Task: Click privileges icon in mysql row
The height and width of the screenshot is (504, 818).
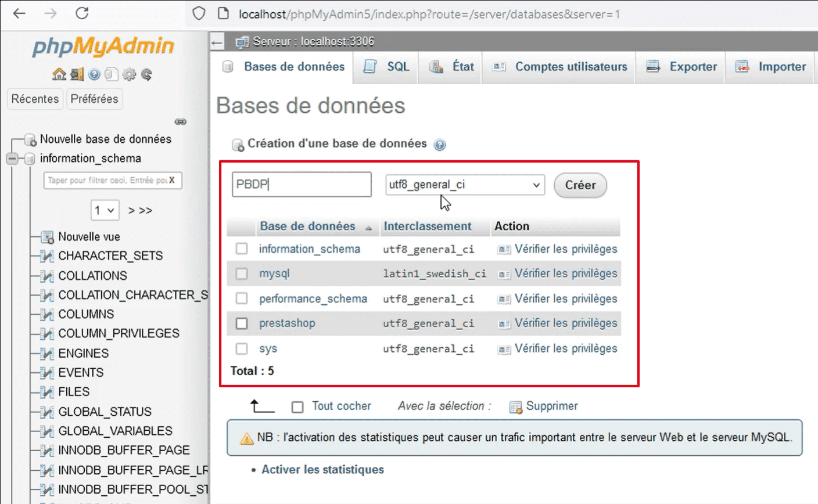Action: coord(504,274)
